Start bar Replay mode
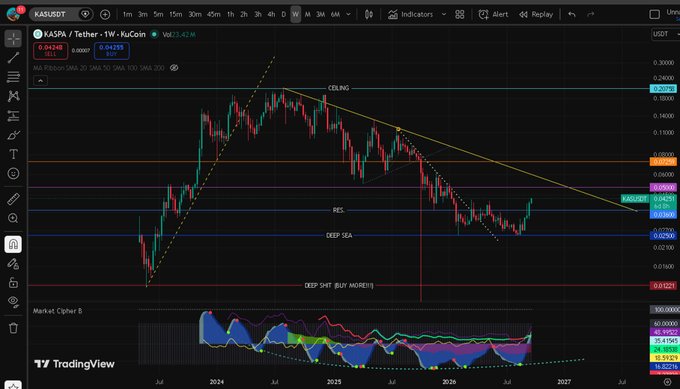680x389 pixels. click(536, 14)
